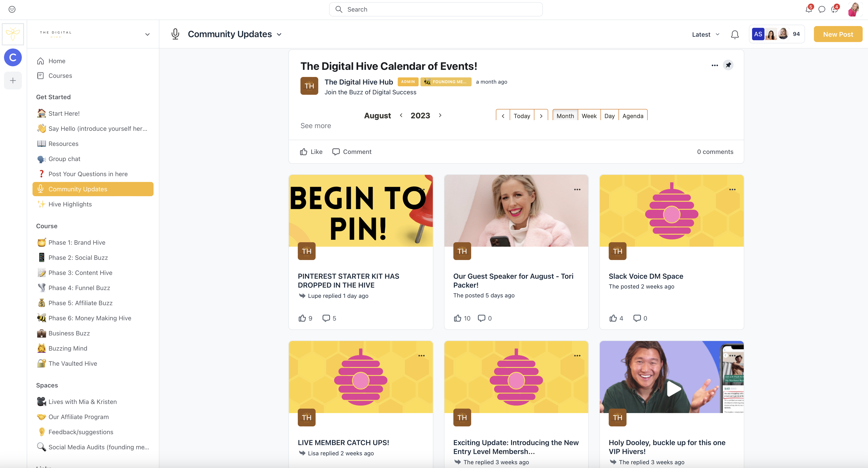Click TH author avatar on calendar post
The width and height of the screenshot is (868, 468).
[x=309, y=86]
